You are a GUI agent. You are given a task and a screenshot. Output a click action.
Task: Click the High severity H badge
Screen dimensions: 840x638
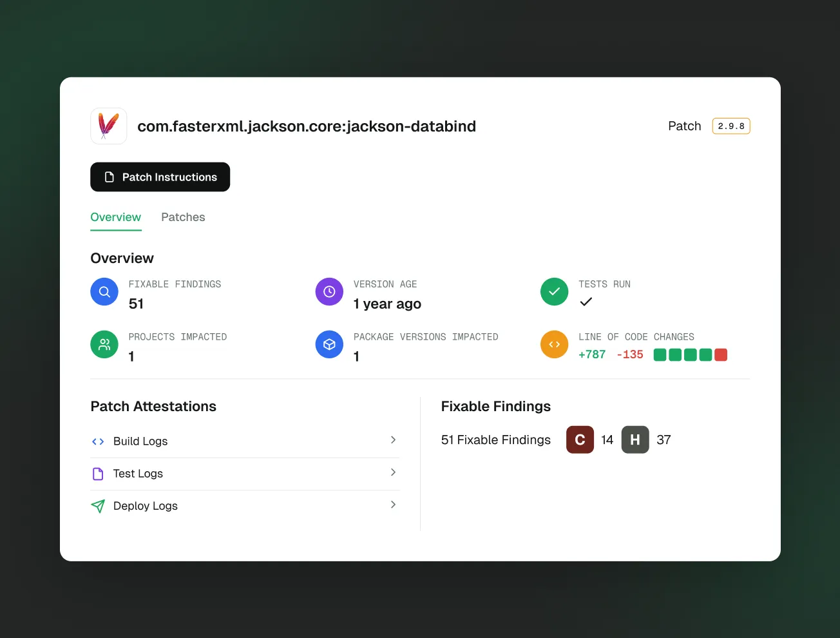pos(635,440)
